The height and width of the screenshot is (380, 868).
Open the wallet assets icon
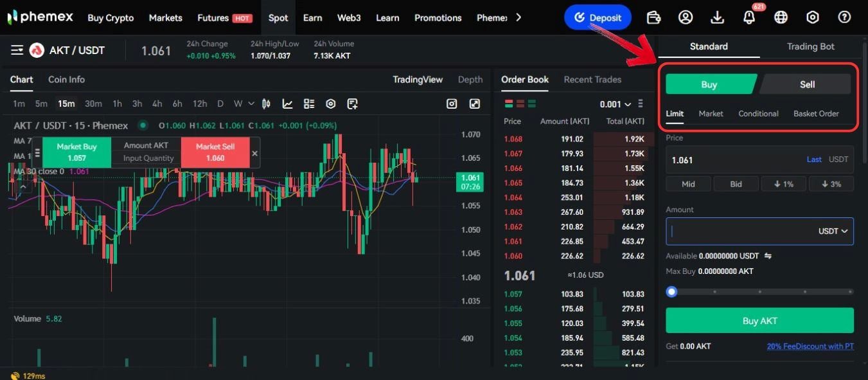pyautogui.click(x=654, y=17)
